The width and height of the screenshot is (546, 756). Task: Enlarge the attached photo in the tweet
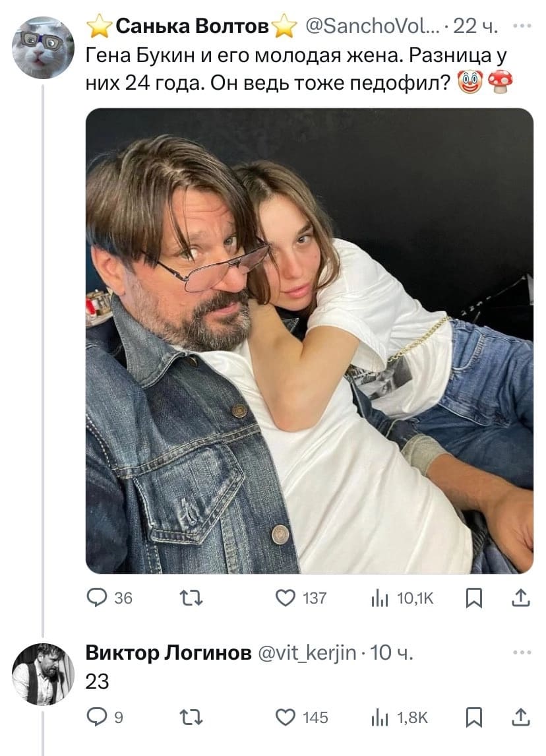point(309,341)
